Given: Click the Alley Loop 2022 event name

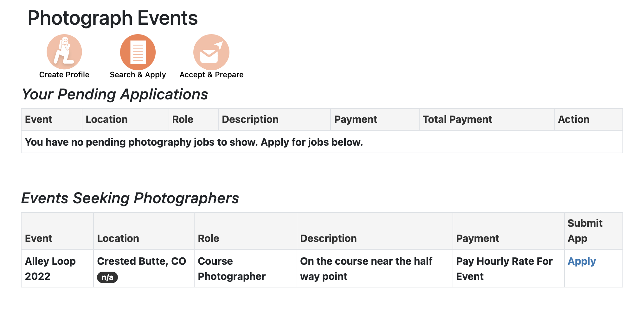Looking at the screenshot, I should coord(50,268).
